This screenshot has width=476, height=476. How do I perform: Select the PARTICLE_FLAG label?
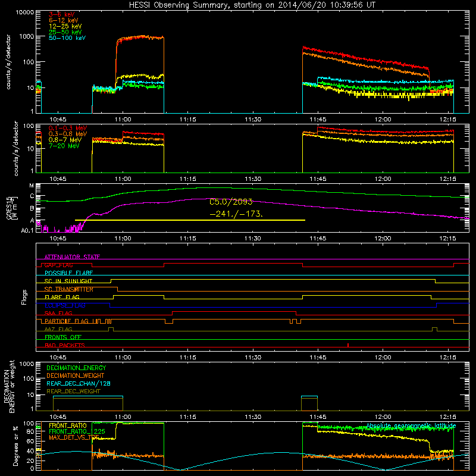click(x=67, y=321)
